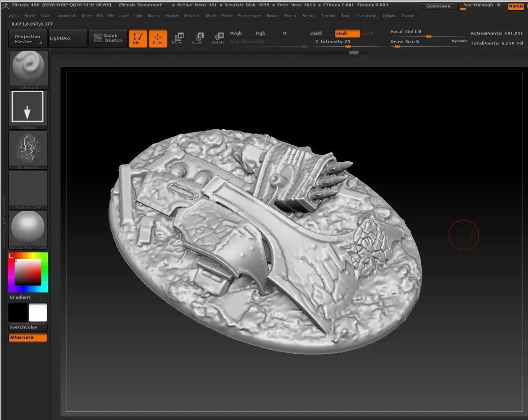Click the Projection Master button

[27, 39]
